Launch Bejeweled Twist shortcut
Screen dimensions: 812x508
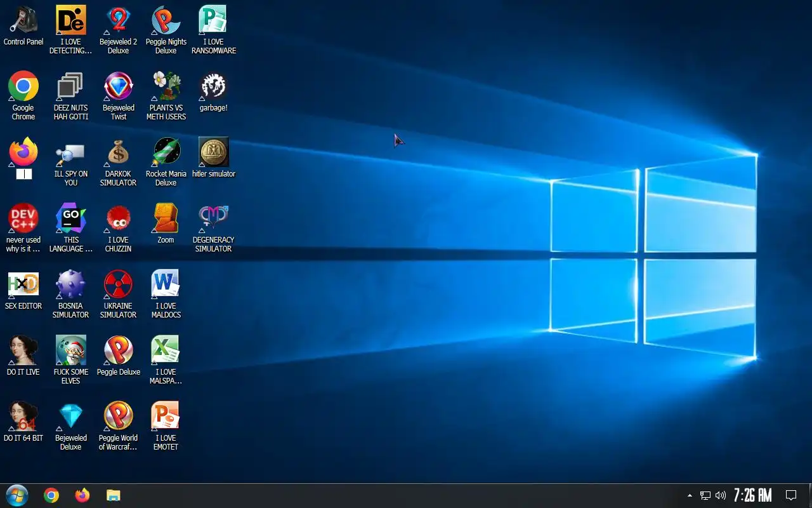tap(119, 86)
